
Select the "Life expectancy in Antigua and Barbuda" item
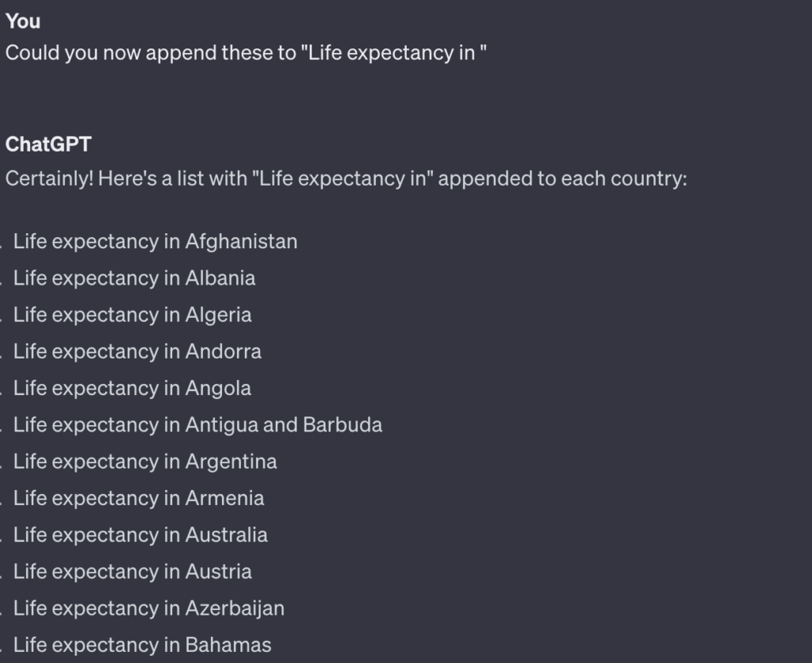point(197,425)
